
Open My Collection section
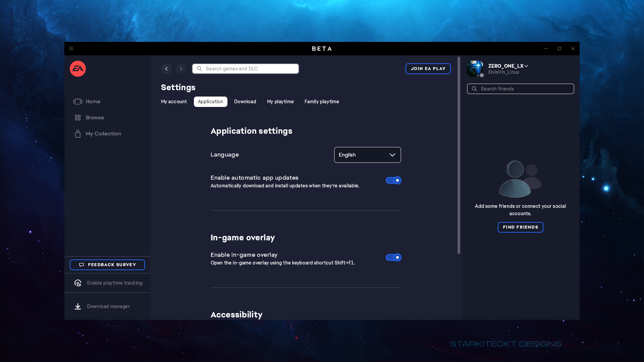(104, 133)
